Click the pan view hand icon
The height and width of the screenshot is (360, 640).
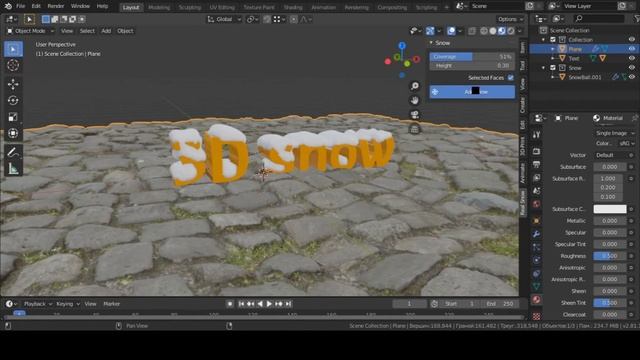pyautogui.click(x=415, y=100)
